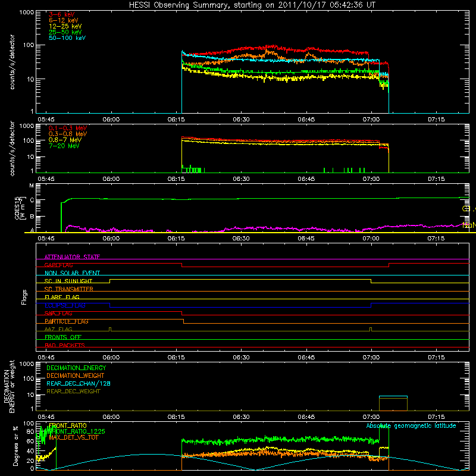This screenshot has height=476, width=476.
Task: Select the green FRONT_RATIO_1225 legend label
Action: pyautogui.click(x=77, y=431)
